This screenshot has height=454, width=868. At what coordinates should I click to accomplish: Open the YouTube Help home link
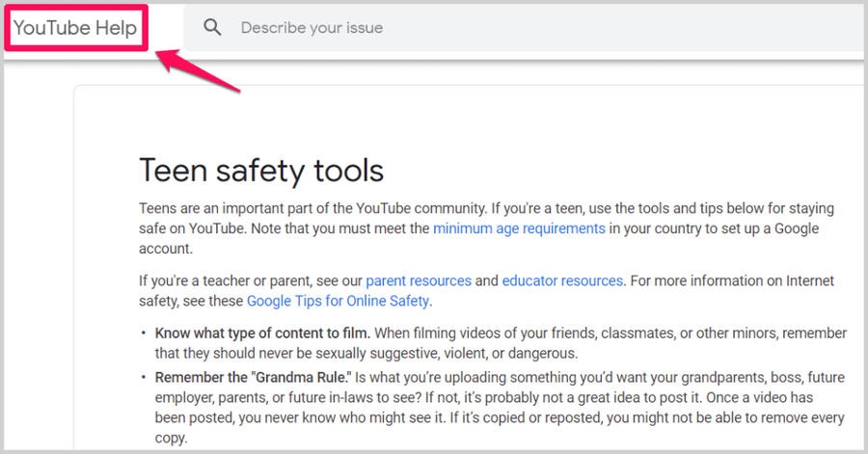[x=75, y=28]
